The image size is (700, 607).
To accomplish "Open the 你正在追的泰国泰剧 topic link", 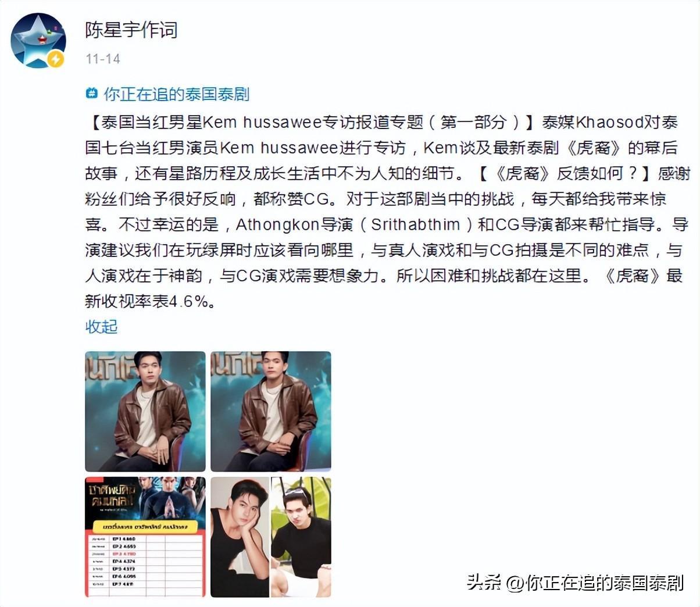I will [176, 94].
